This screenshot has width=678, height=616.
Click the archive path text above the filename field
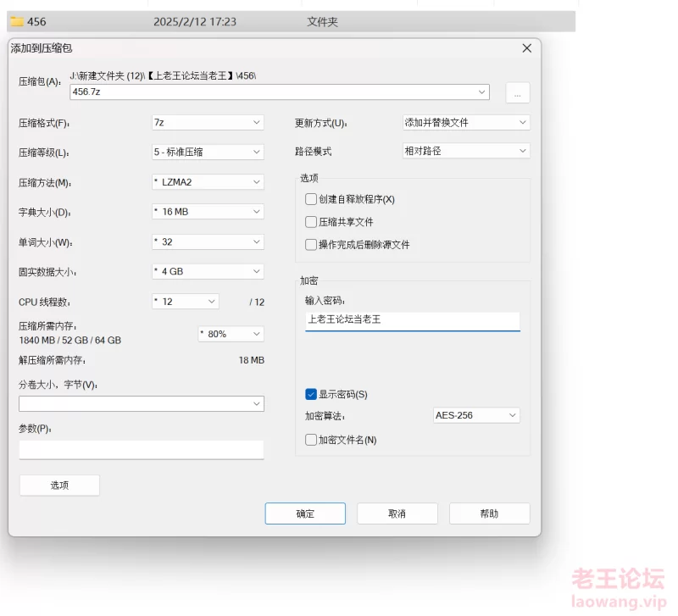[x=163, y=76]
